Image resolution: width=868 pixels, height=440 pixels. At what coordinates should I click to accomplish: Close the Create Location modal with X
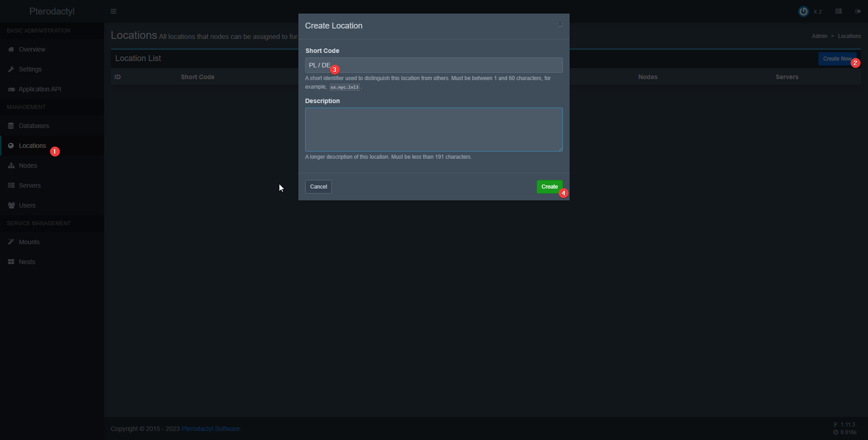tap(560, 25)
